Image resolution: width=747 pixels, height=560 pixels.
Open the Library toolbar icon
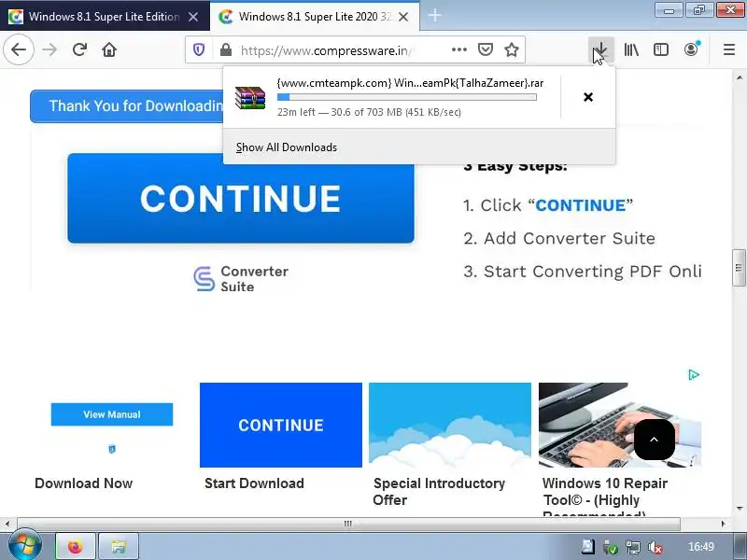pyautogui.click(x=631, y=49)
